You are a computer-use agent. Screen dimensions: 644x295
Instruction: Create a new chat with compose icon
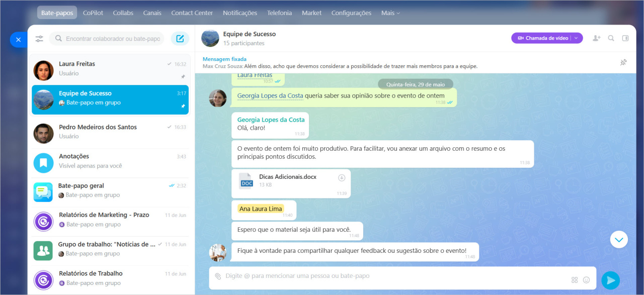180,39
